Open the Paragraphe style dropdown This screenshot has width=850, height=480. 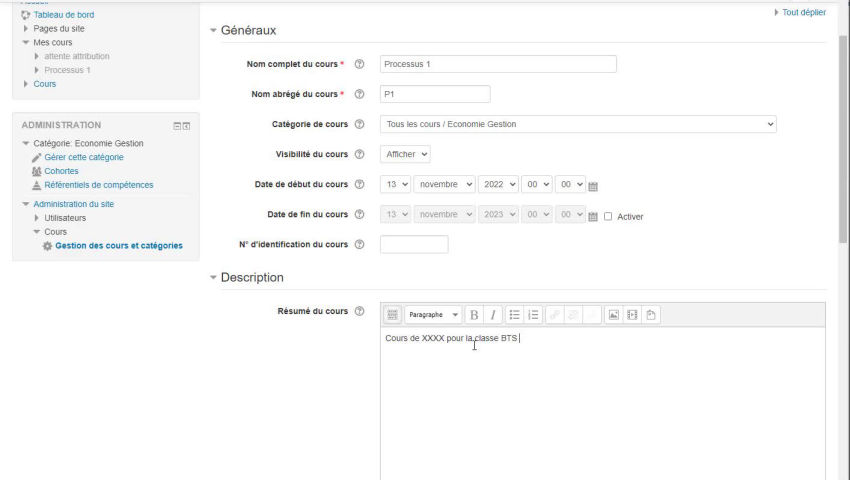pos(433,315)
